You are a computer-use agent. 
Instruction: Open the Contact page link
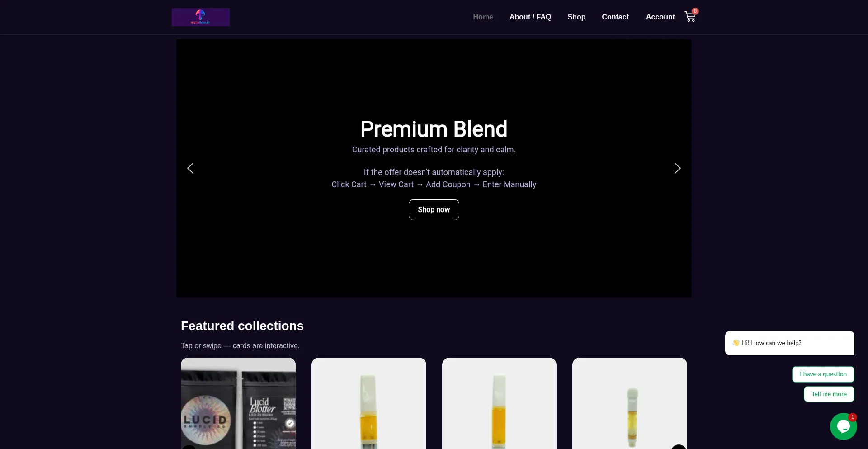click(x=615, y=17)
